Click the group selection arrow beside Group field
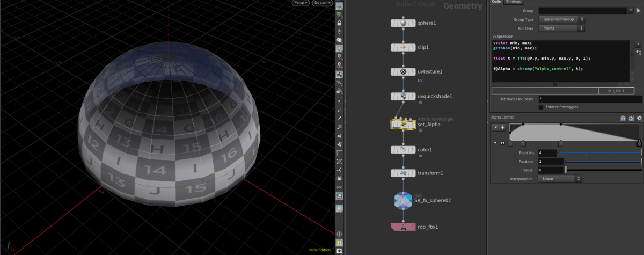This screenshot has width=644, height=255. click(x=639, y=11)
